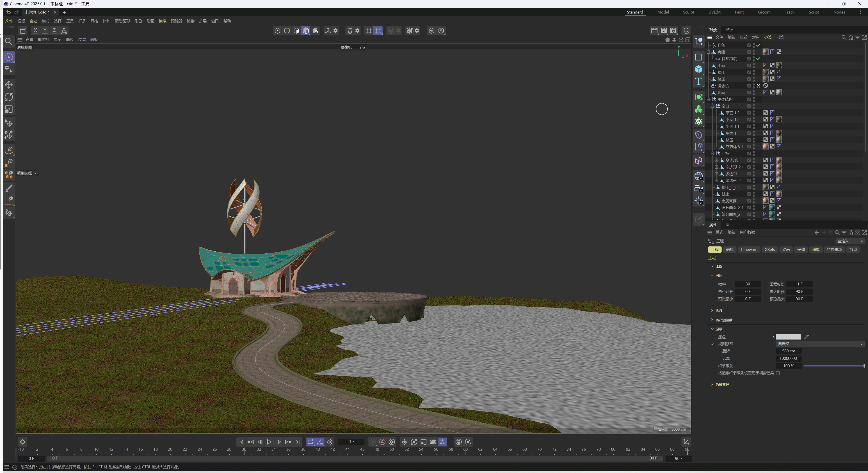The height and width of the screenshot is (473, 868).
Task: Enable render LOD in viewport checkbox
Action: click(778, 373)
